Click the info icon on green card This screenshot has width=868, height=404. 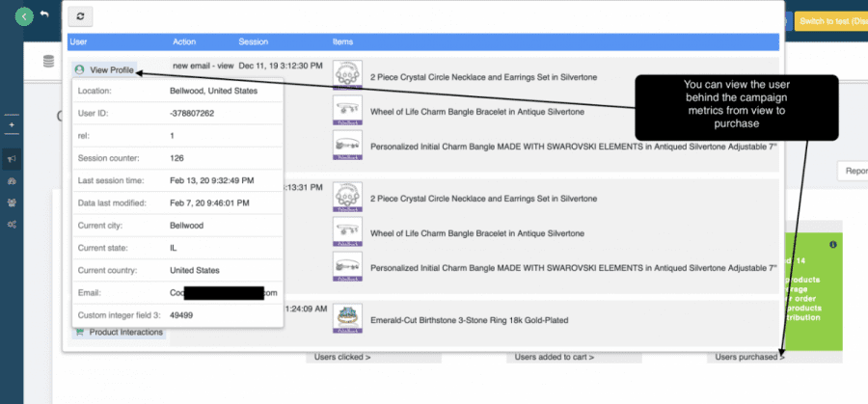pyautogui.click(x=832, y=245)
